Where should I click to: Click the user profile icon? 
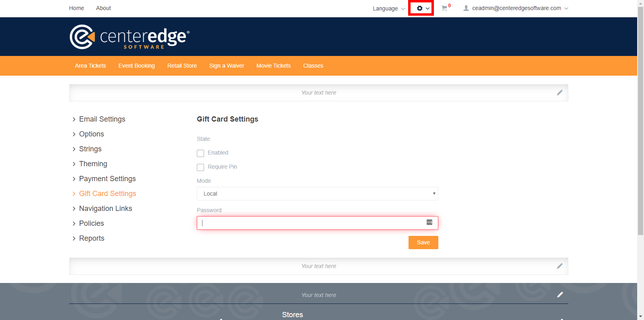click(466, 8)
